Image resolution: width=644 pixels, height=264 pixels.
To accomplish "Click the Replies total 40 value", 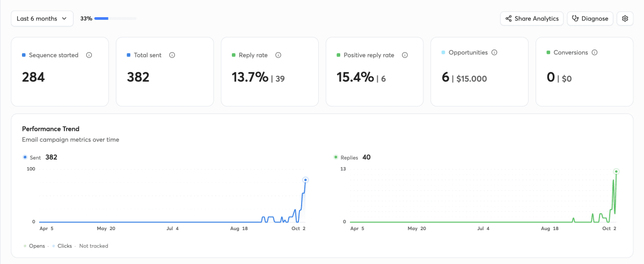I will coord(367,158).
